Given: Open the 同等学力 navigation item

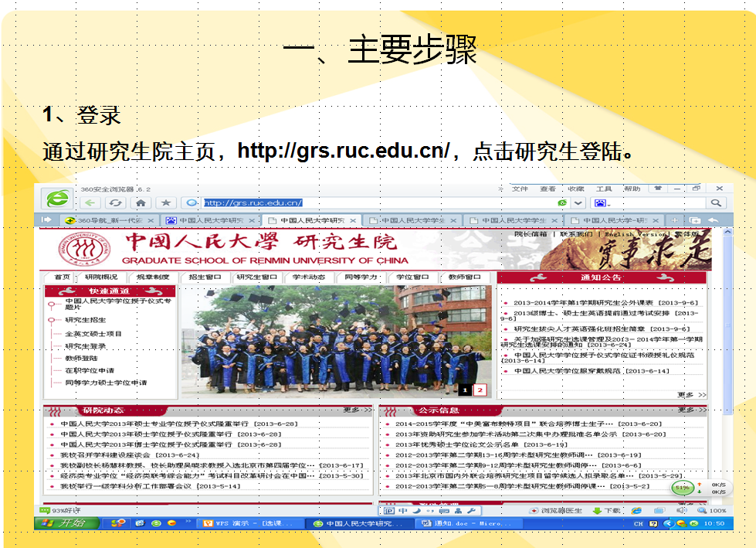Looking at the screenshot, I should [x=361, y=277].
